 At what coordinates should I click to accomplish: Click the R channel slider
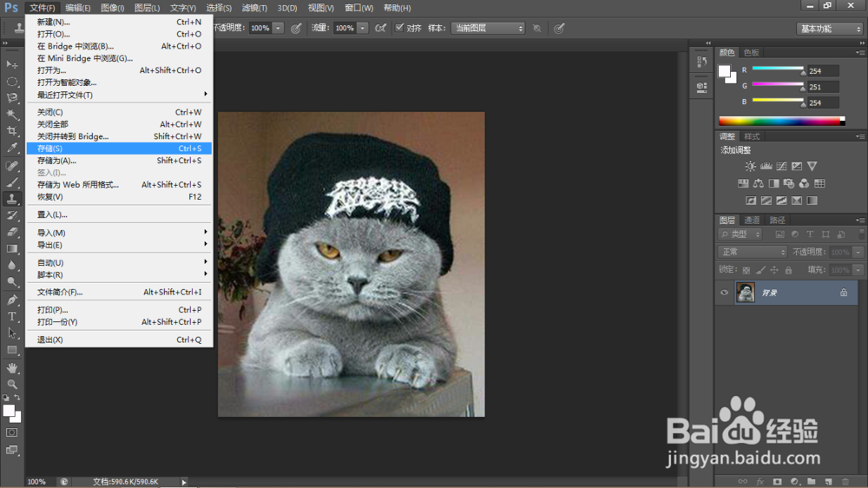click(x=778, y=70)
